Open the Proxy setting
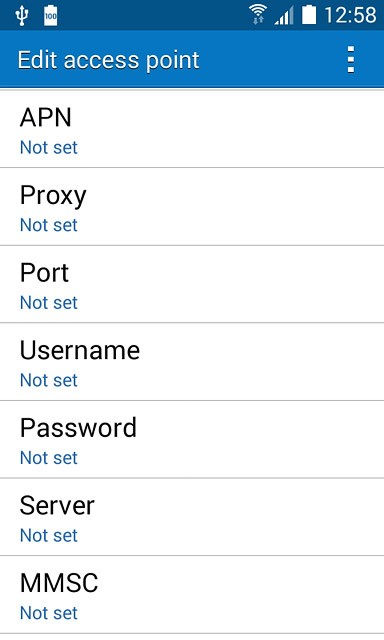The image size is (384, 640). tap(192, 207)
